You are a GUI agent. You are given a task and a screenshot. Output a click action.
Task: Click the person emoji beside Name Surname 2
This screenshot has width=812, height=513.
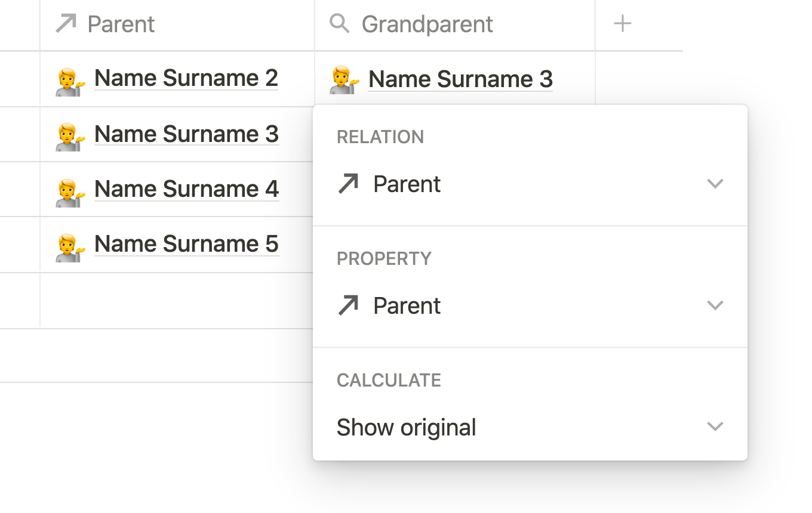70,80
